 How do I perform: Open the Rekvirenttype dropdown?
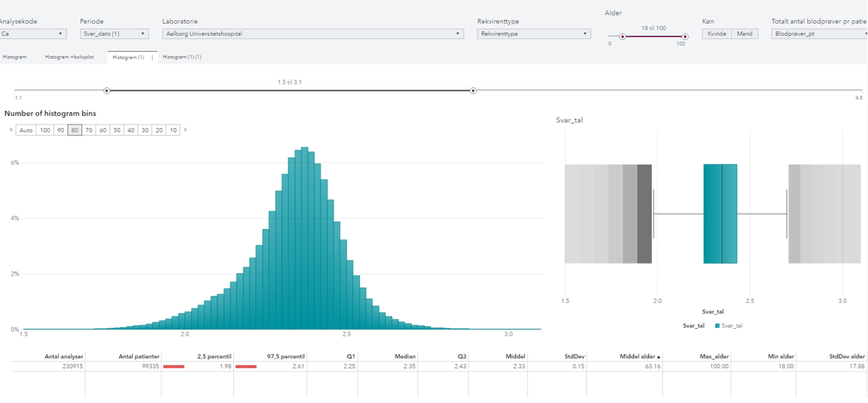(533, 33)
